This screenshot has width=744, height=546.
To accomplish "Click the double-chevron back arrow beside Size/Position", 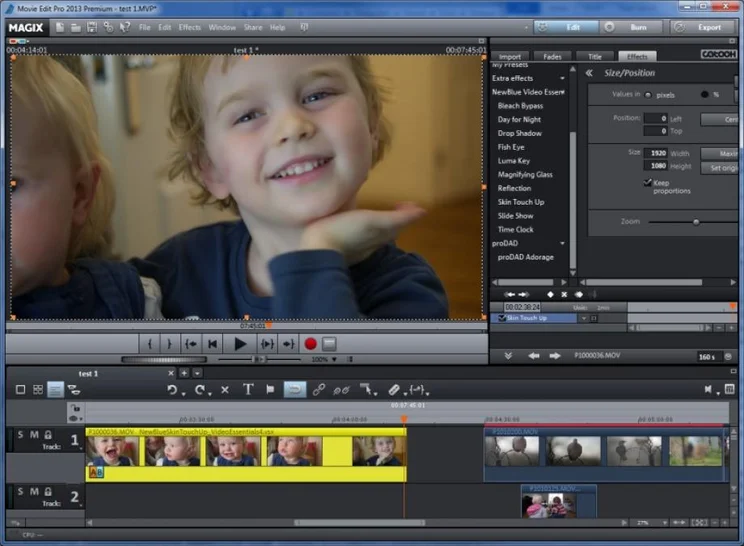I will pos(589,73).
